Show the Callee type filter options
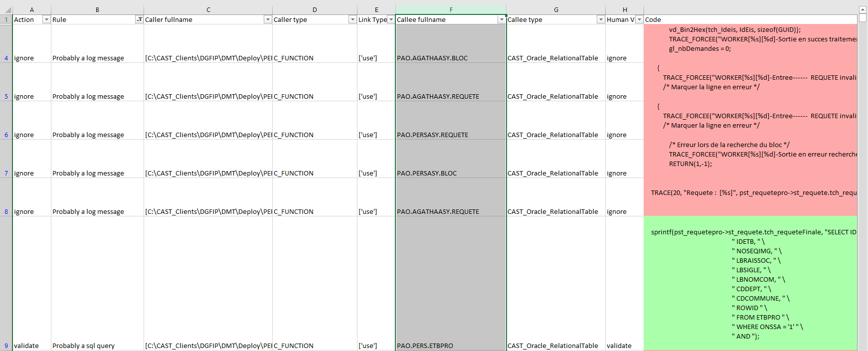The height and width of the screenshot is (351, 868). click(x=601, y=19)
